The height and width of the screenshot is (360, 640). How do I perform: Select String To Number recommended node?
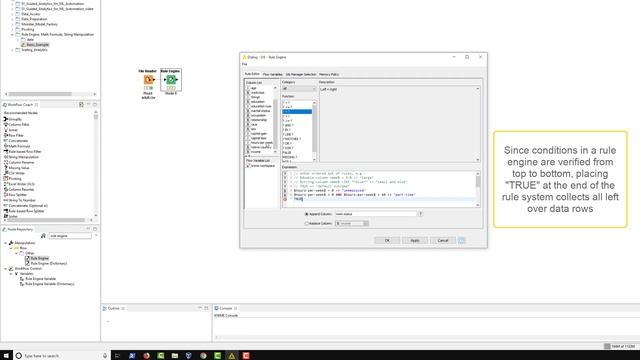[x=20, y=200]
